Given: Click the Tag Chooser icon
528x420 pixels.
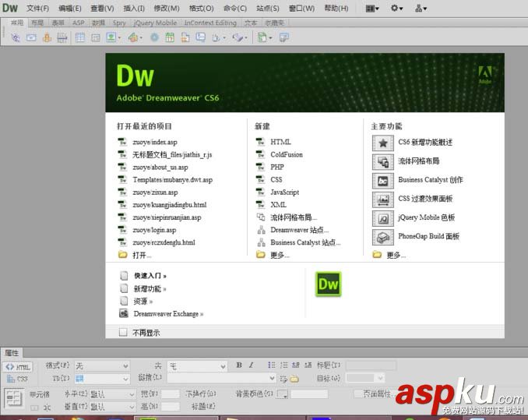Looking at the screenshot, I should pyautogui.click(x=284, y=37).
